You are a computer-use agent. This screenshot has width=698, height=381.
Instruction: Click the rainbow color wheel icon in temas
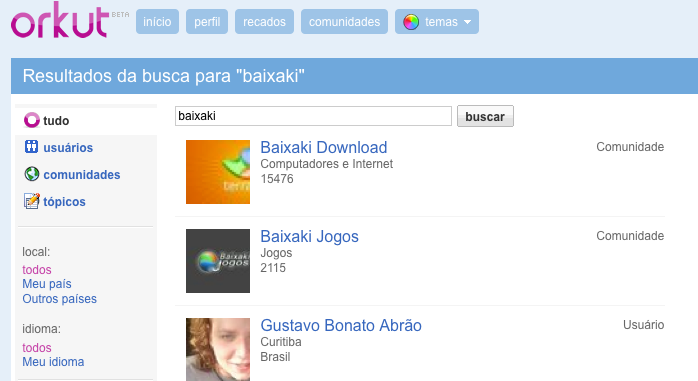point(411,22)
